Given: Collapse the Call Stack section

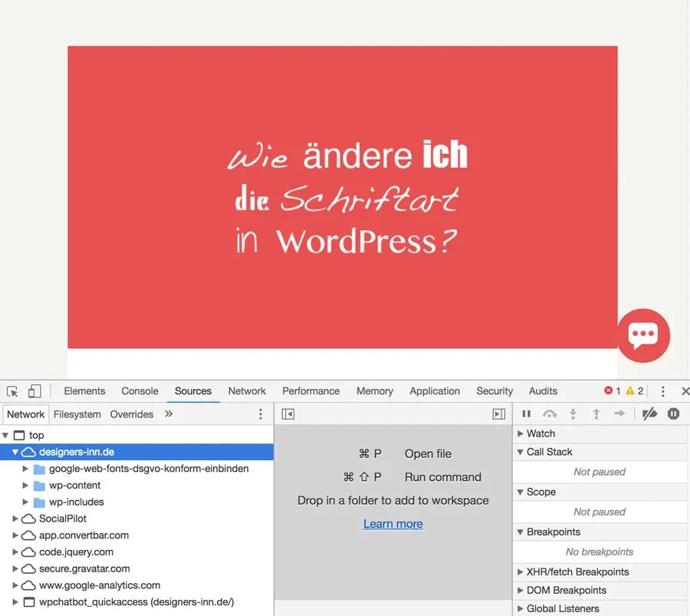Looking at the screenshot, I should 521,453.
